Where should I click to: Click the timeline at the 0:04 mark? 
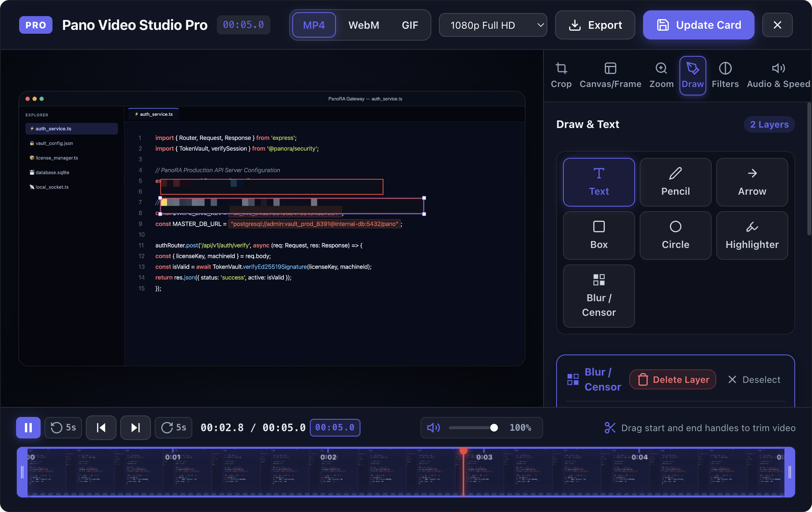coord(639,457)
